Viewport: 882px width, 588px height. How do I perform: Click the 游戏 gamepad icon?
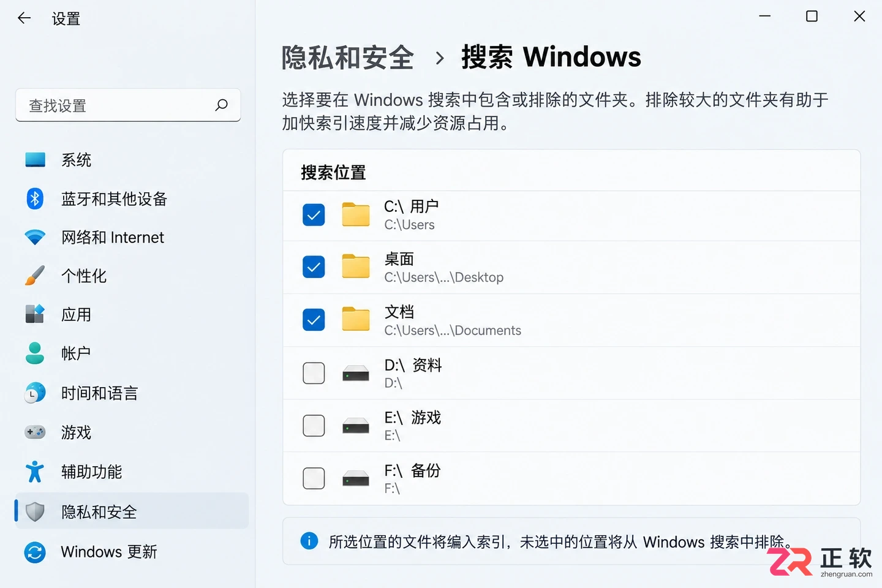(35, 432)
